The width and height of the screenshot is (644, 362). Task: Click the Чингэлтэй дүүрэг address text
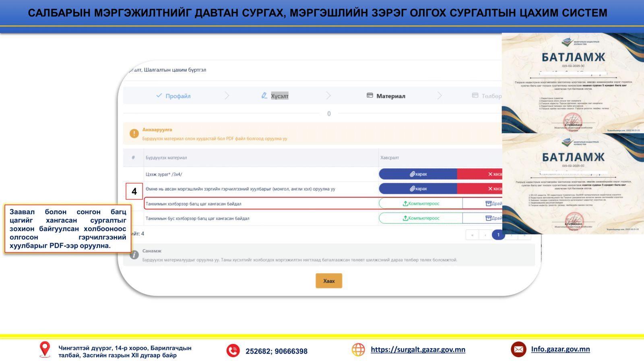point(125,352)
